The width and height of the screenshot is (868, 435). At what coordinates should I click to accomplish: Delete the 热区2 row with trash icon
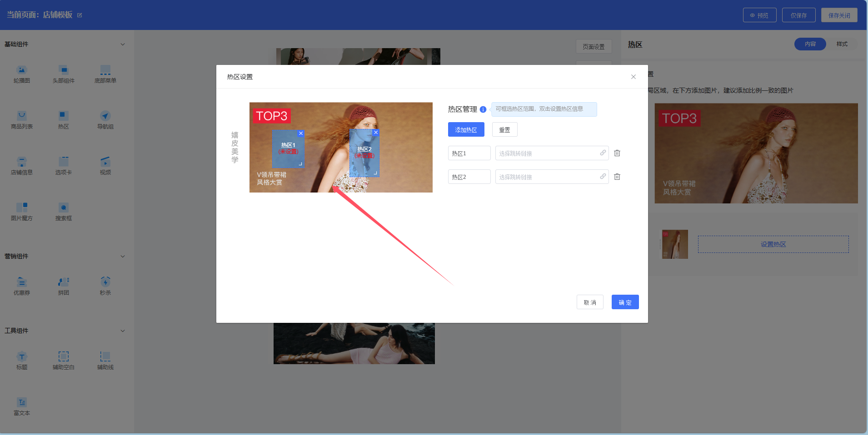[x=617, y=177]
